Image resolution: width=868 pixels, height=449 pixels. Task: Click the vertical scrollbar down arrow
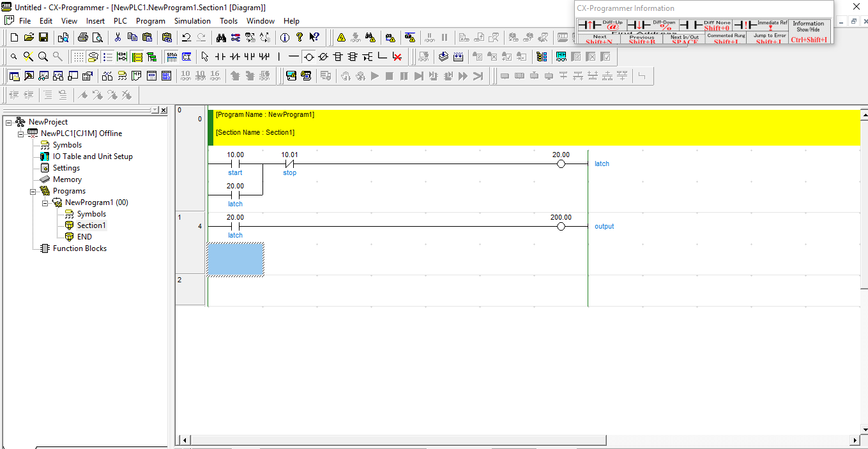click(864, 430)
